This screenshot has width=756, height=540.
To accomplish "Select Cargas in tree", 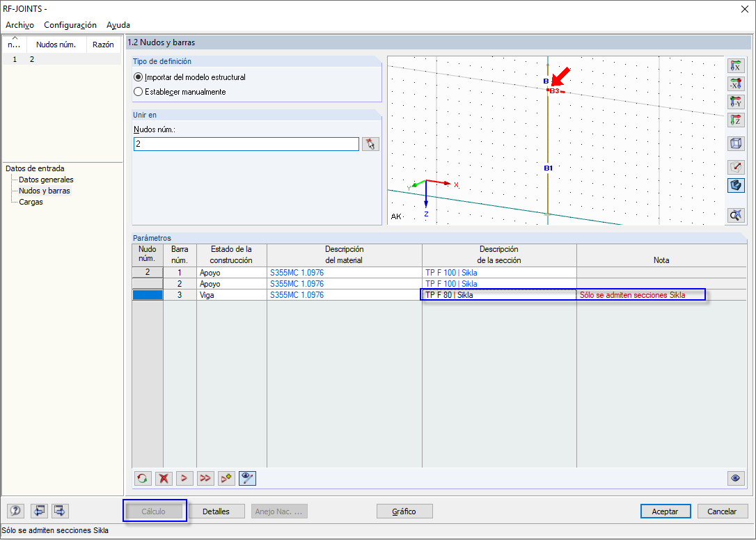I will pos(31,202).
